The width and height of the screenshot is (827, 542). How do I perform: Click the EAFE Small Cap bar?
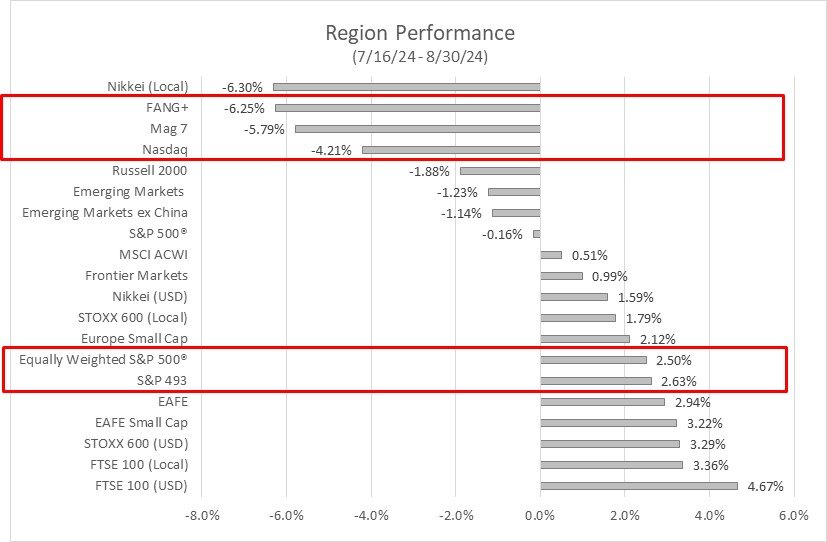608,423
